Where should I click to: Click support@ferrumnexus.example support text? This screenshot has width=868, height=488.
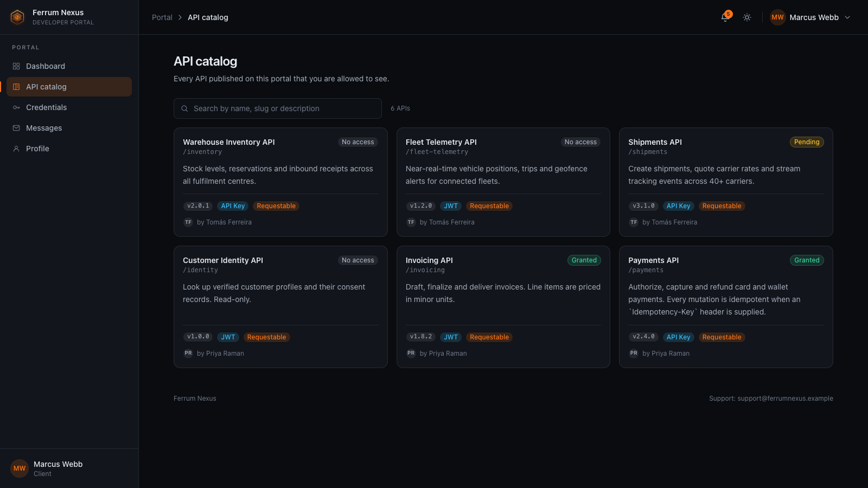point(785,399)
